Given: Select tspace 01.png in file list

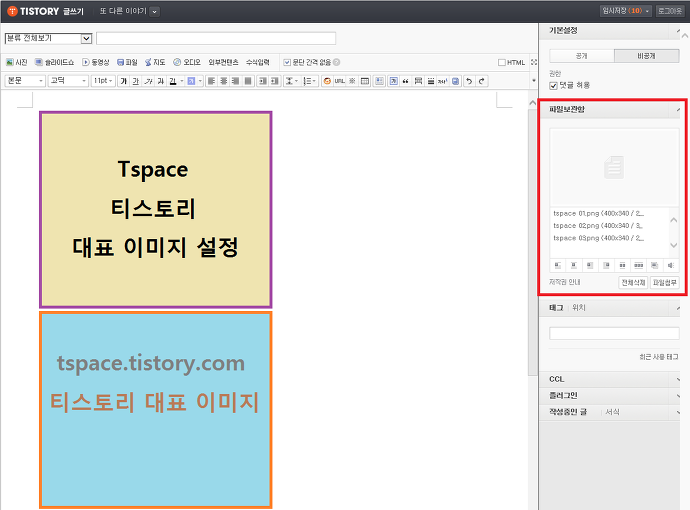Looking at the screenshot, I should coord(598,213).
